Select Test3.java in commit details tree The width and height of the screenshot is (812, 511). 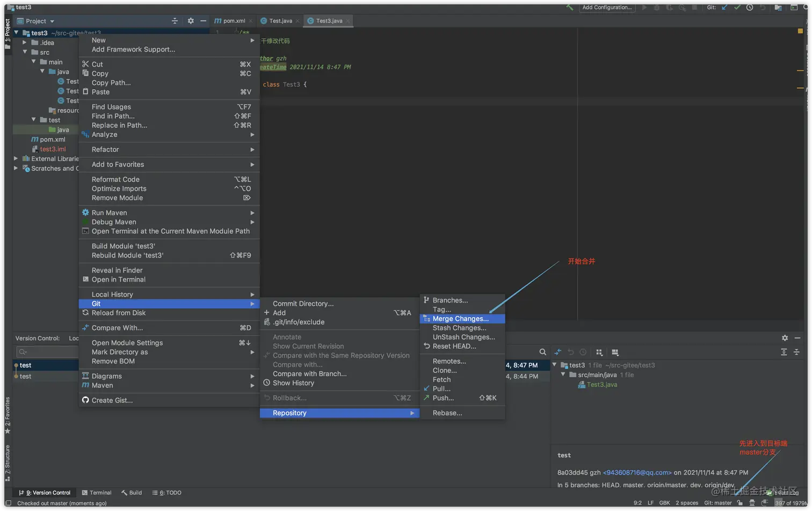pos(601,384)
